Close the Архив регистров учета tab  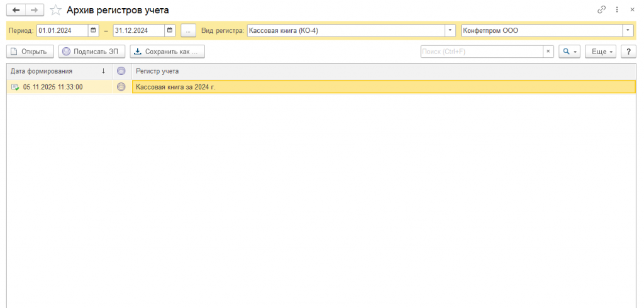(x=632, y=10)
